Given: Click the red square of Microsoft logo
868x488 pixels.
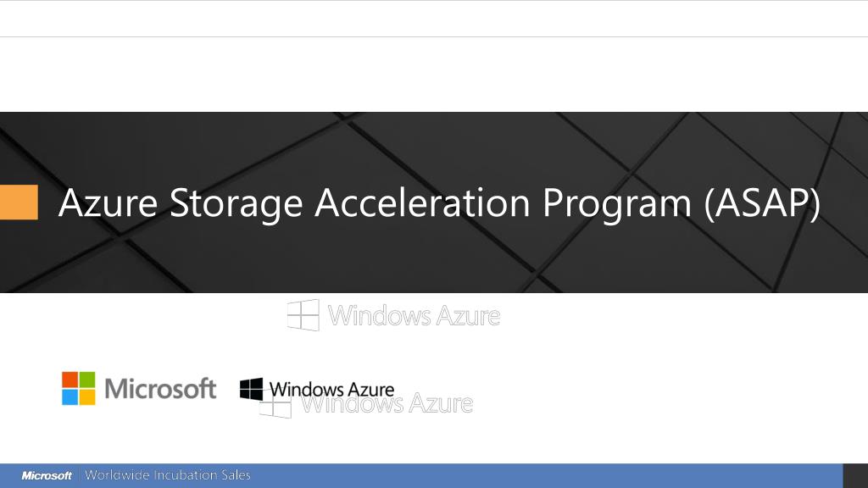Looking at the screenshot, I should [x=70, y=380].
